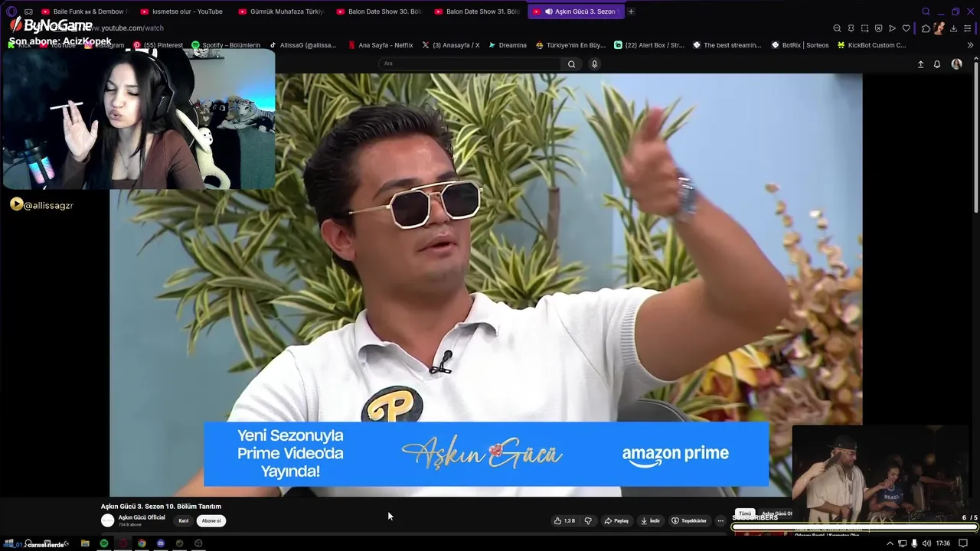The image size is (980, 551).
Task: Open File Explorer from the taskbar
Action: [85, 543]
